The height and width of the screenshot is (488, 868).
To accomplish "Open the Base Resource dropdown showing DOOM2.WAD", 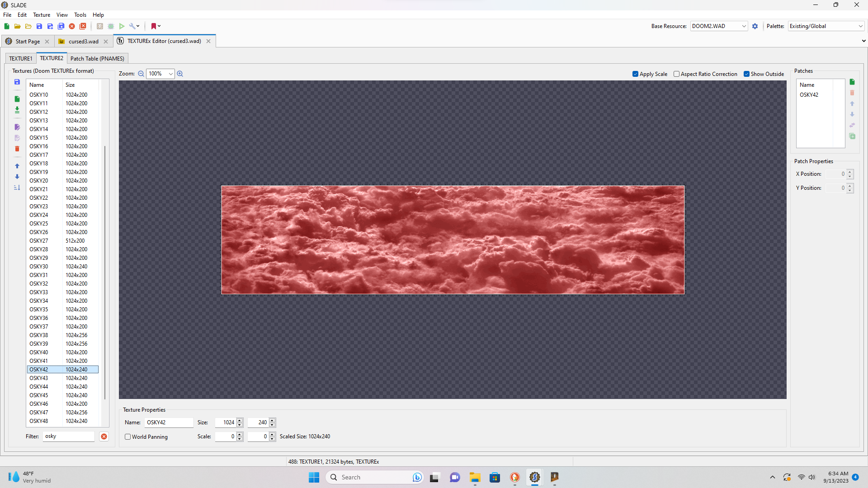I will (719, 26).
